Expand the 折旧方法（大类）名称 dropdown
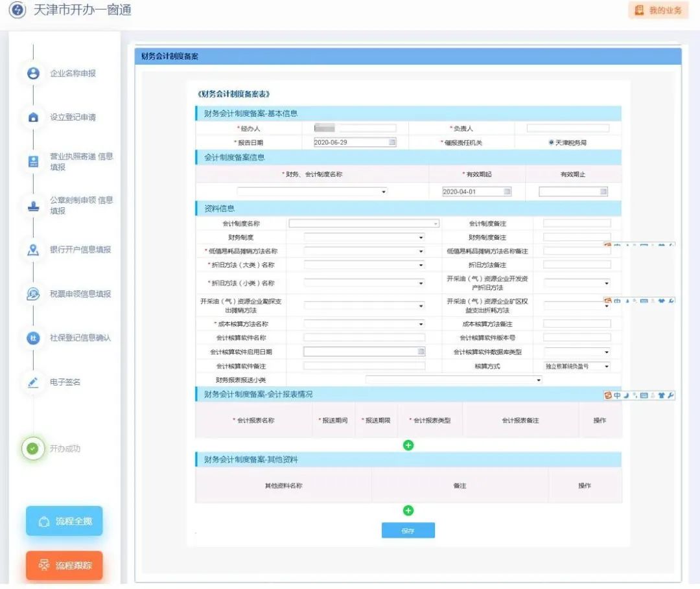This screenshot has height=589, width=700. pyautogui.click(x=364, y=265)
